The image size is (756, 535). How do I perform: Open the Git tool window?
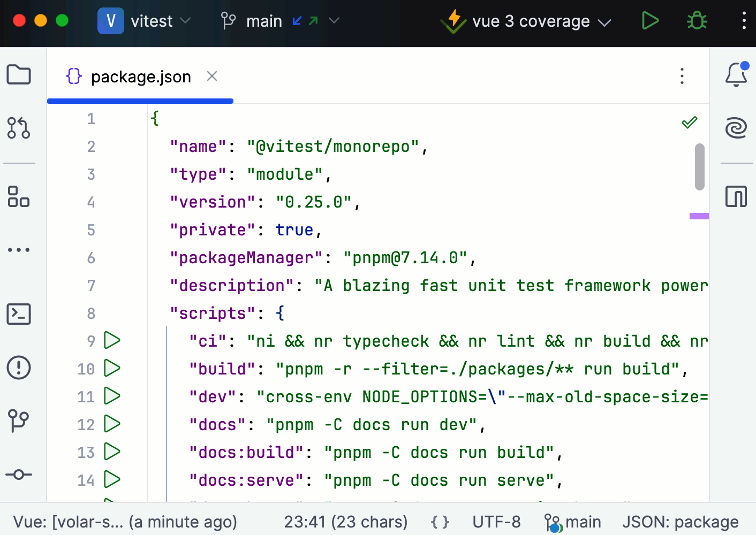pos(19,421)
